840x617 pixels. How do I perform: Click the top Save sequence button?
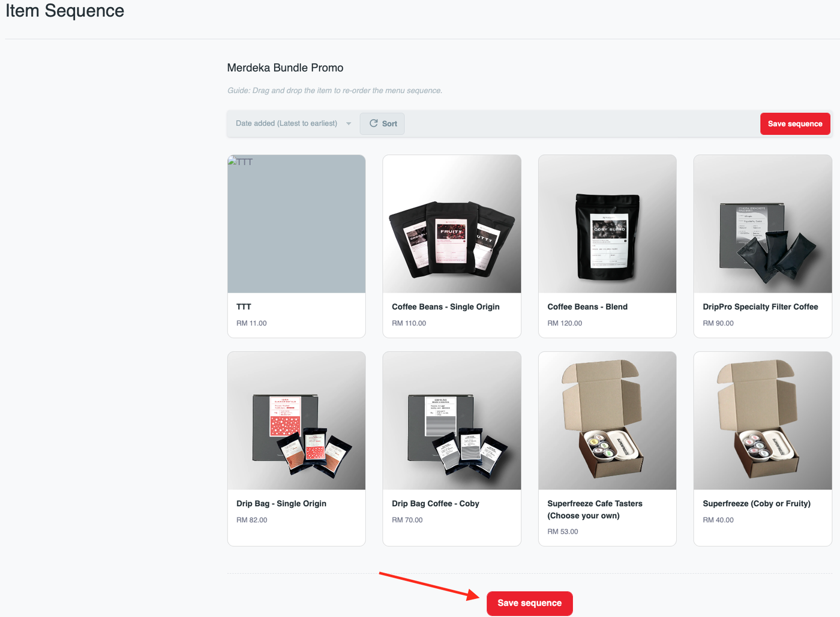coord(795,124)
